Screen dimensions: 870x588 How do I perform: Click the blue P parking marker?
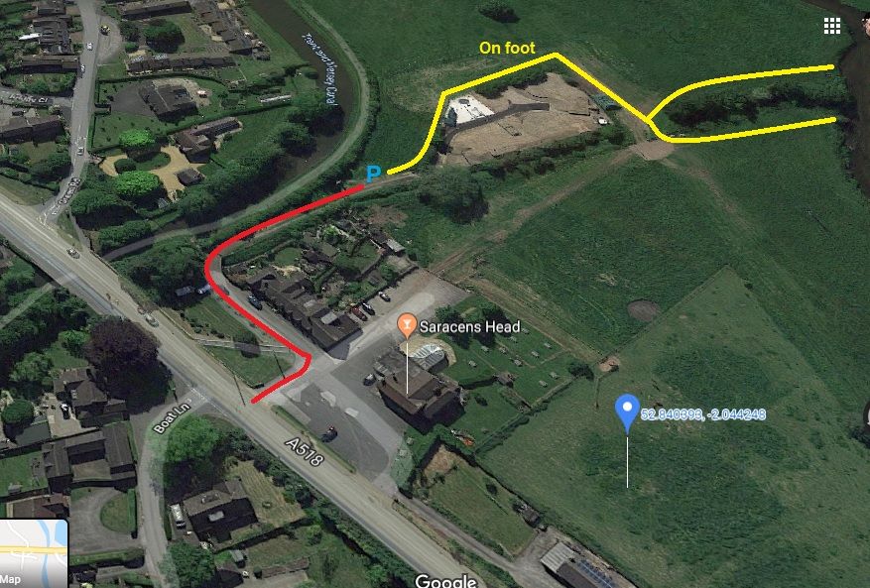(x=373, y=175)
